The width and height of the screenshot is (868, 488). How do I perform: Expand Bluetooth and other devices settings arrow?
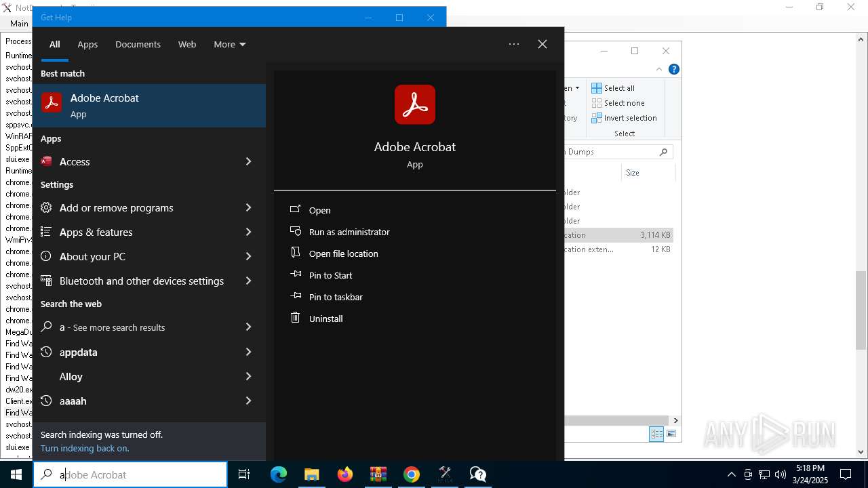point(248,281)
